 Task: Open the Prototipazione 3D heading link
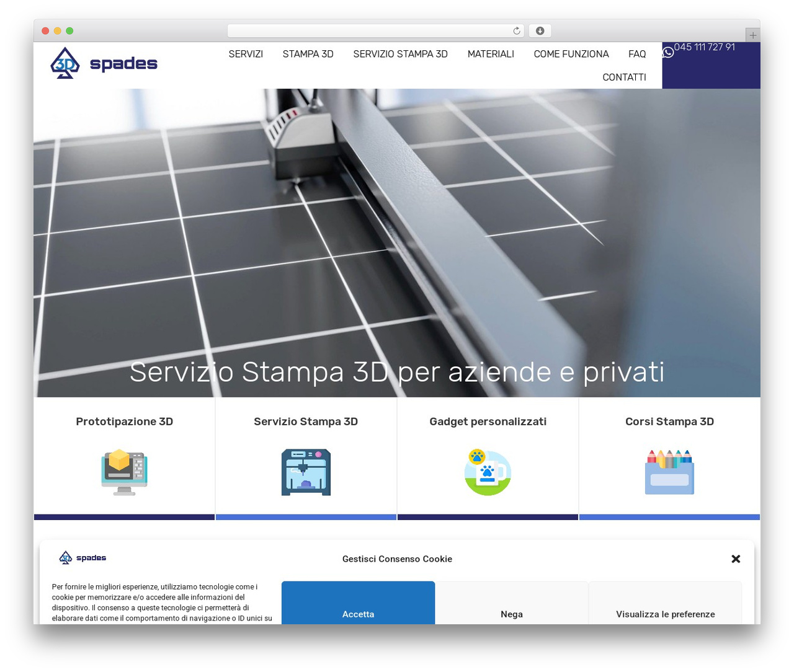point(125,422)
